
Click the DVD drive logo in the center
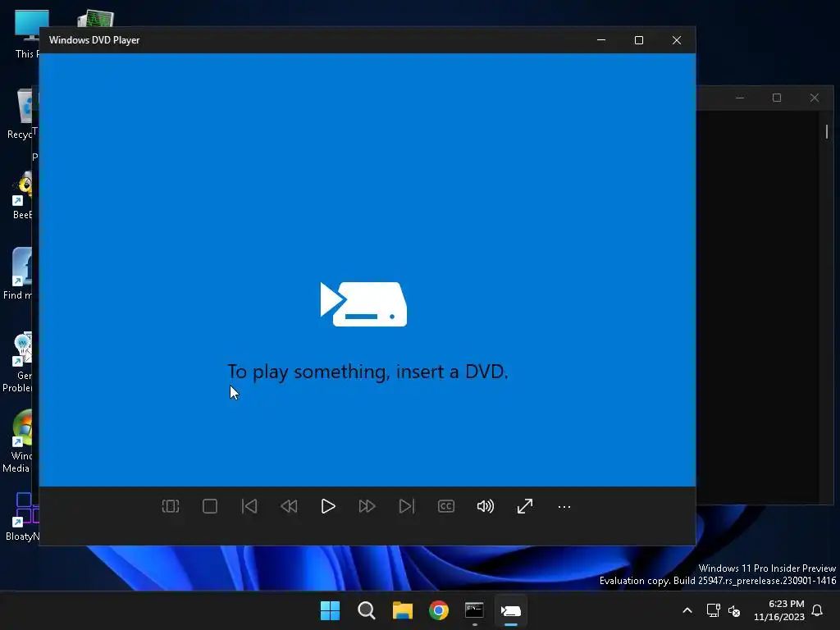pyautogui.click(x=363, y=304)
